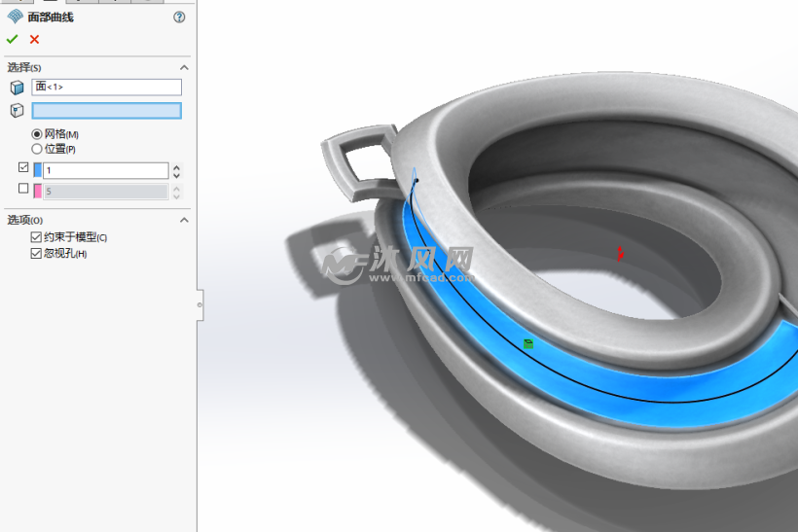Decrease direction 1 curve count
Image resolution: width=798 pixels, height=532 pixels.
pyautogui.click(x=176, y=174)
